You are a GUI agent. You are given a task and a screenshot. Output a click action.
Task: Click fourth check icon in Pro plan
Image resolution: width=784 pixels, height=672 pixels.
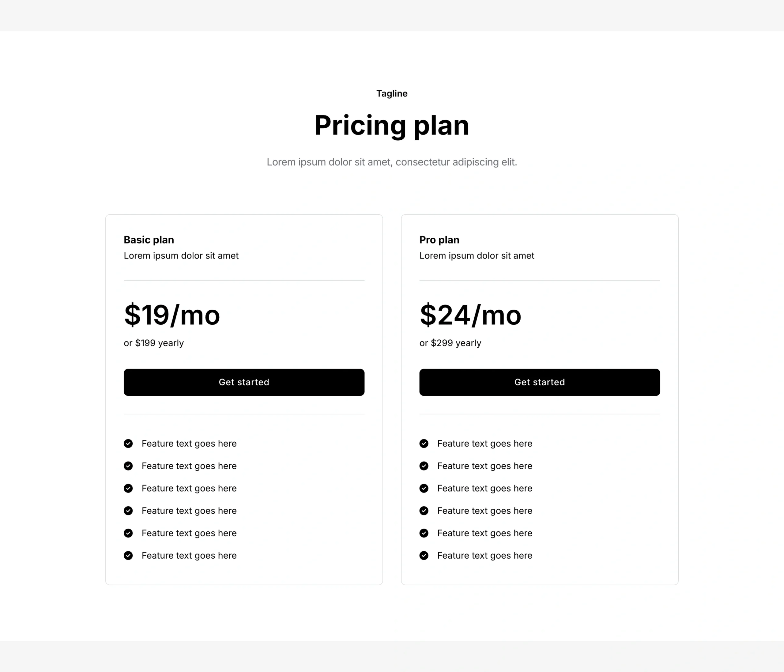[x=424, y=511]
